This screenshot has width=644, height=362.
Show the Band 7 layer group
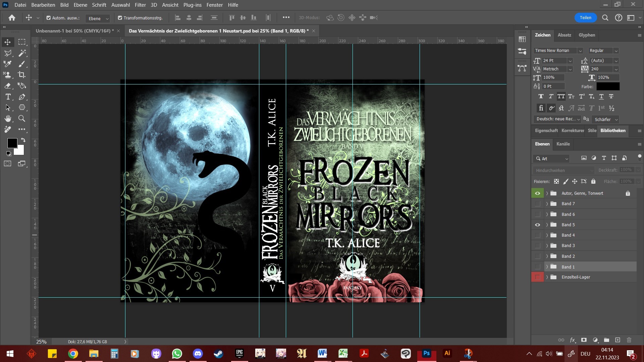(x=537, y=204)
